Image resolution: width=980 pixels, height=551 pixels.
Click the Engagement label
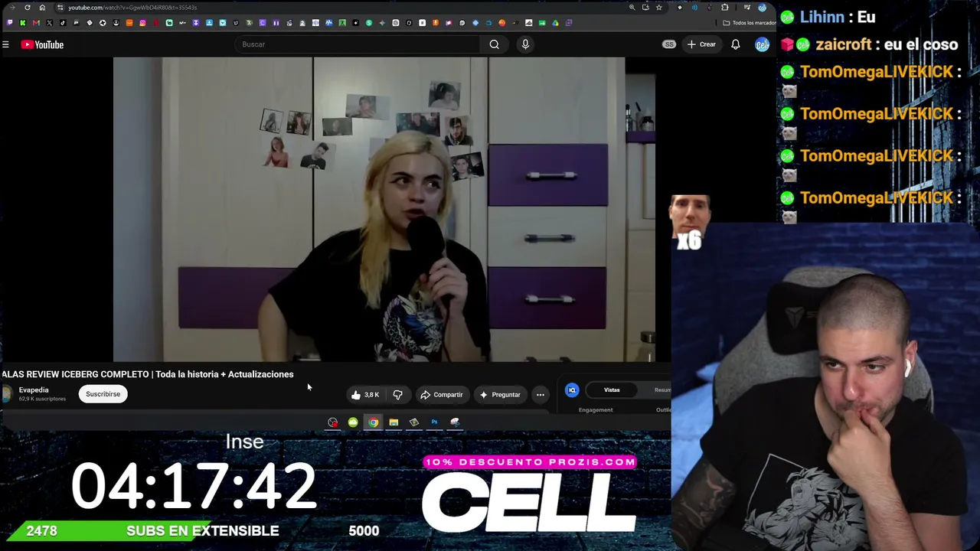pyautogui.click(x=596, y=410)
